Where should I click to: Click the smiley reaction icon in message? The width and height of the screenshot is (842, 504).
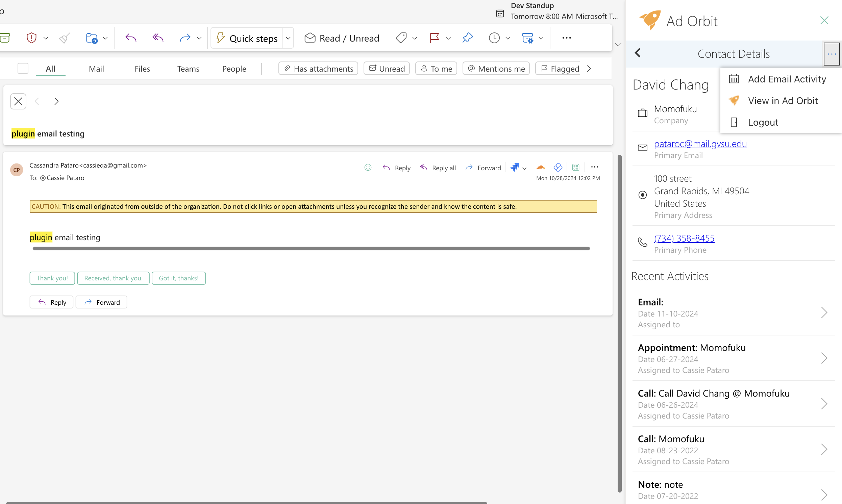pos(368,168)
